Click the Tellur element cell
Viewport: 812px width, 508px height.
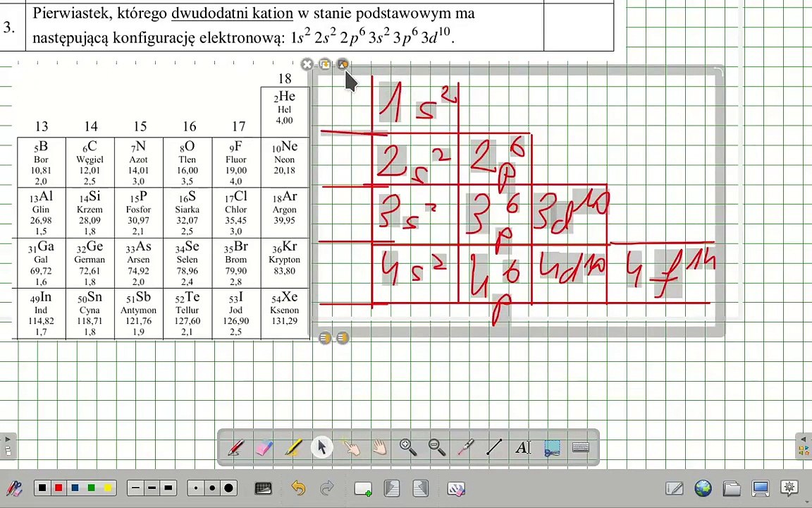(x=187, y=313)
